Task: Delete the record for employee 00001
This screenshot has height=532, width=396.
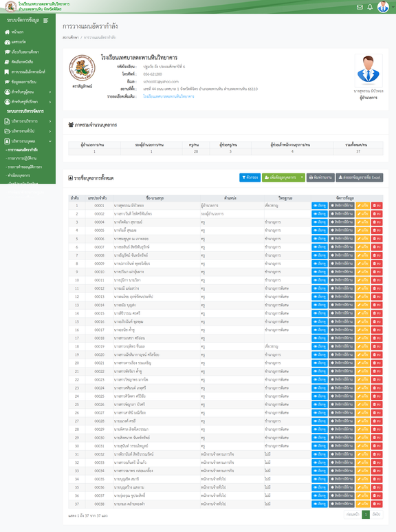Action: pos(377,206)
